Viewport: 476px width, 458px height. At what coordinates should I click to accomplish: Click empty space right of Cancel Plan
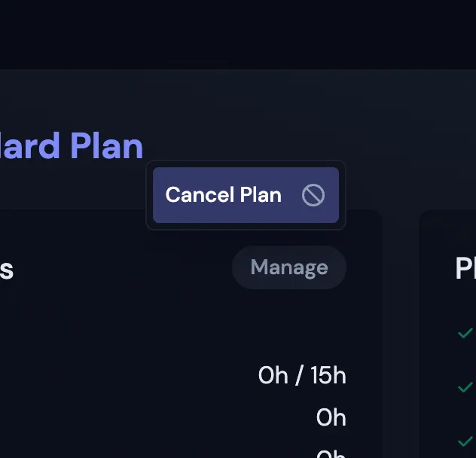point(407,181)
